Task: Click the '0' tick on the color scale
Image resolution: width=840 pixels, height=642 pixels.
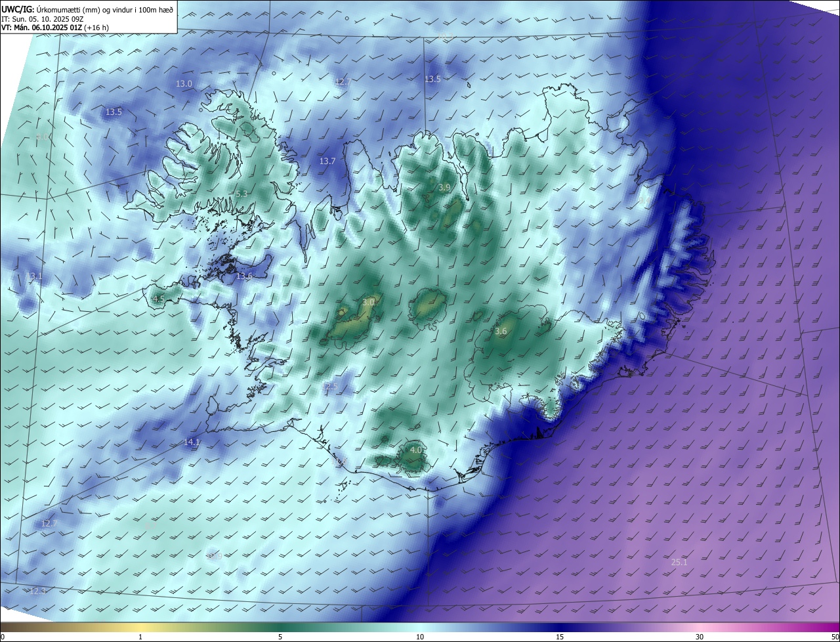Action: pos(3,637)
